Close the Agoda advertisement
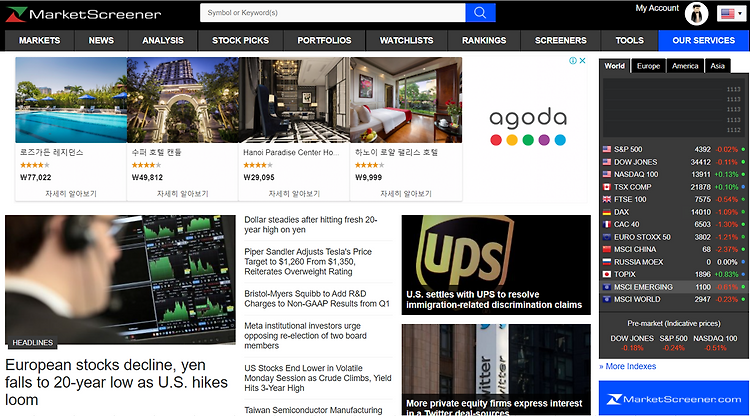The height and width of the screenshot is (416, 750). [582, 61]
